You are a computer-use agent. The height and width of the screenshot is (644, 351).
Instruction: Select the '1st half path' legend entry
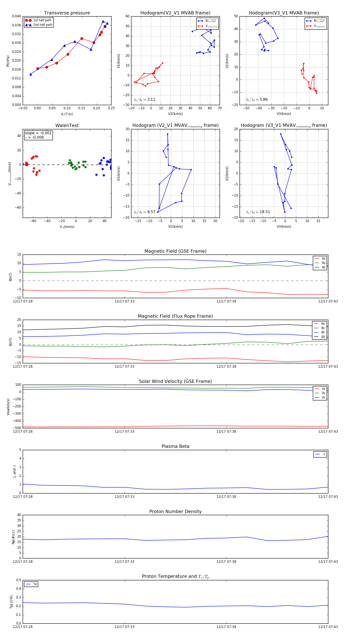click(38, 20)
